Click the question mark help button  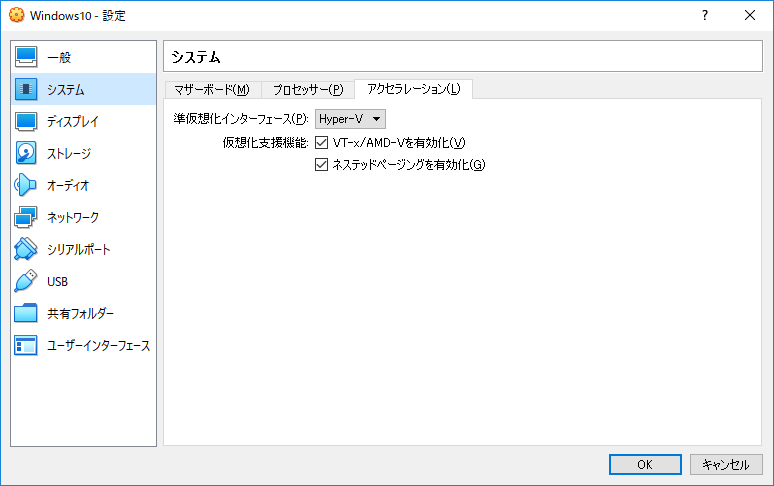coord(704,15)
